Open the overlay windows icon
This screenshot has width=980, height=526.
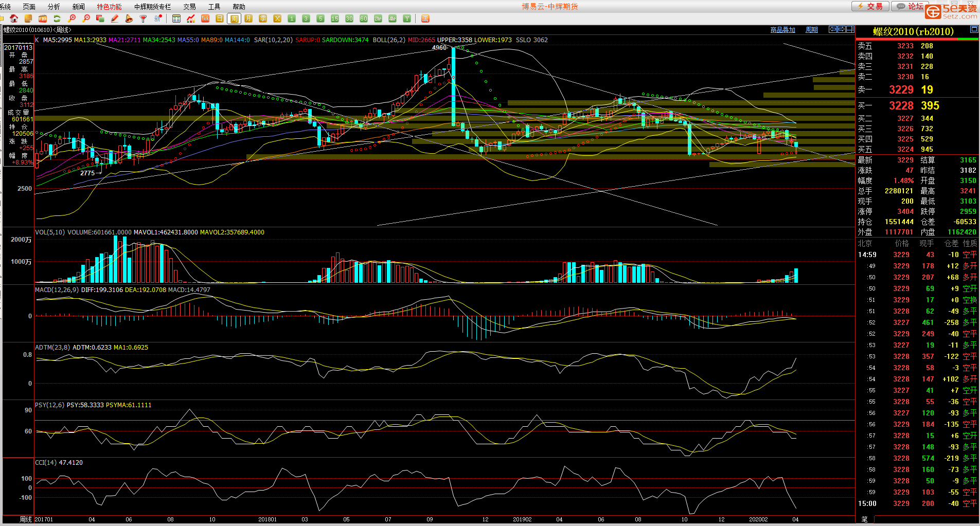100,19
